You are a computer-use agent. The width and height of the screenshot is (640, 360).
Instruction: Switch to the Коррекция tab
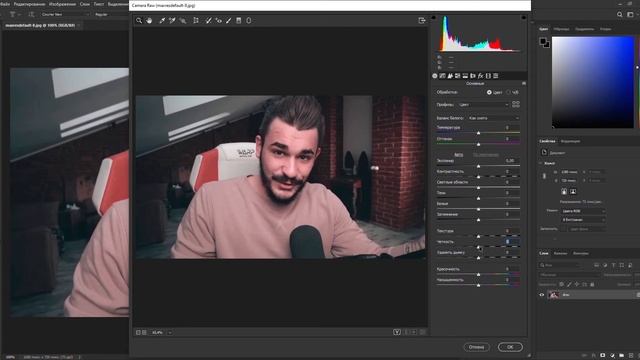coord(570,141)
